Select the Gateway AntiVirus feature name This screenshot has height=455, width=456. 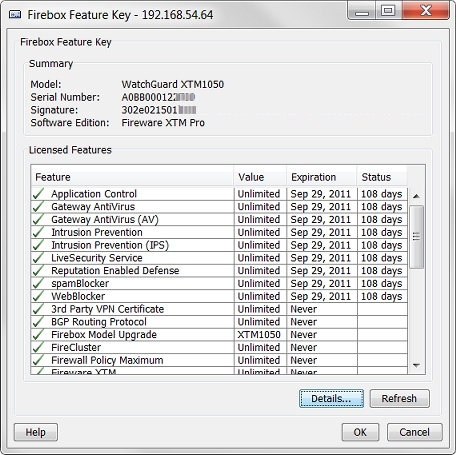click(93, 207)
